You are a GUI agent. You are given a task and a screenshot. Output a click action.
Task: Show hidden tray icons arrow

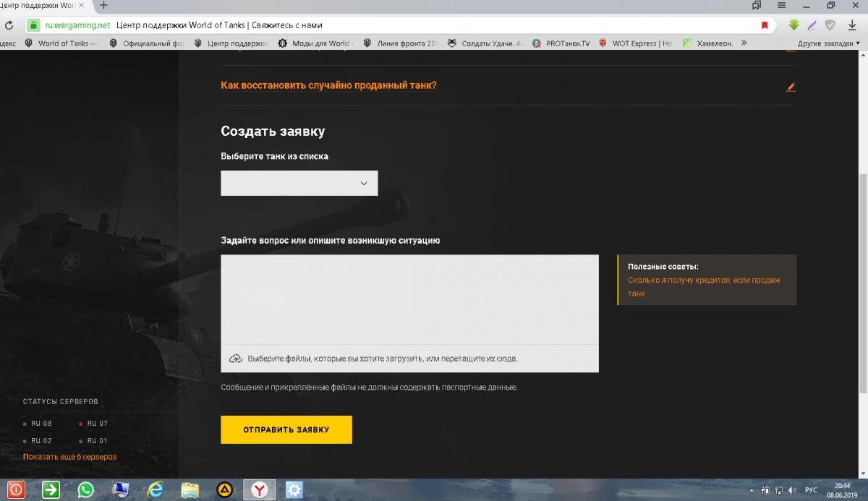click(752, 491)
